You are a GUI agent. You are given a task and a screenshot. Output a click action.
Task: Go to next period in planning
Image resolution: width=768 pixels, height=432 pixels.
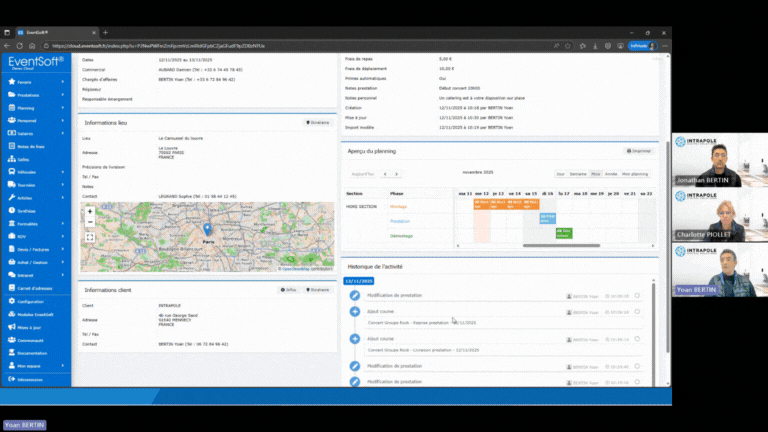(396, 173)
